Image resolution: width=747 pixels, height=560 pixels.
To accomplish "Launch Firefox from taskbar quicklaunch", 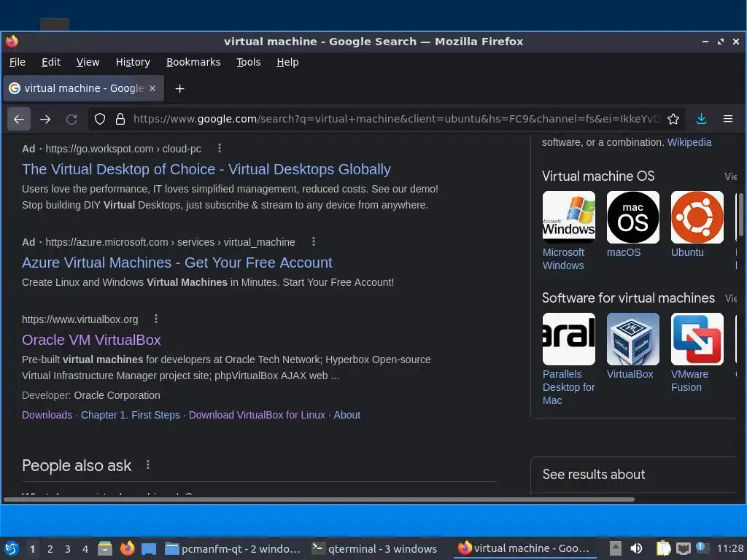I will [127, 548].
